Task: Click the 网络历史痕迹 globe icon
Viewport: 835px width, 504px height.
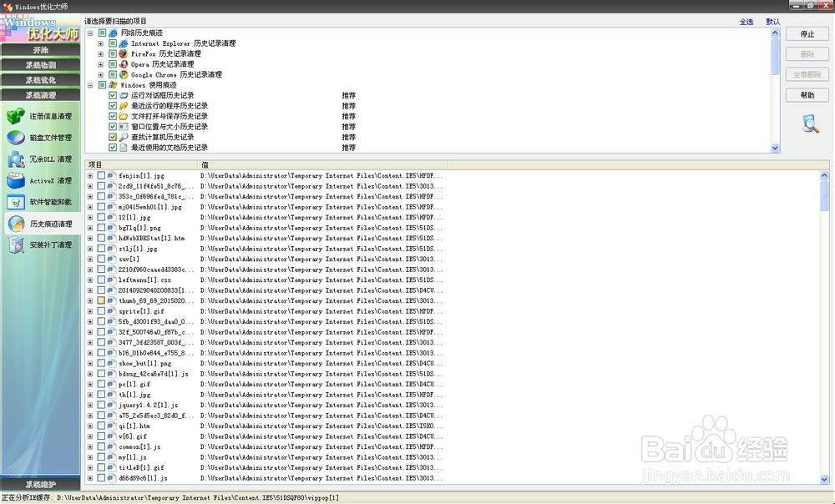Action: [113, 33]
